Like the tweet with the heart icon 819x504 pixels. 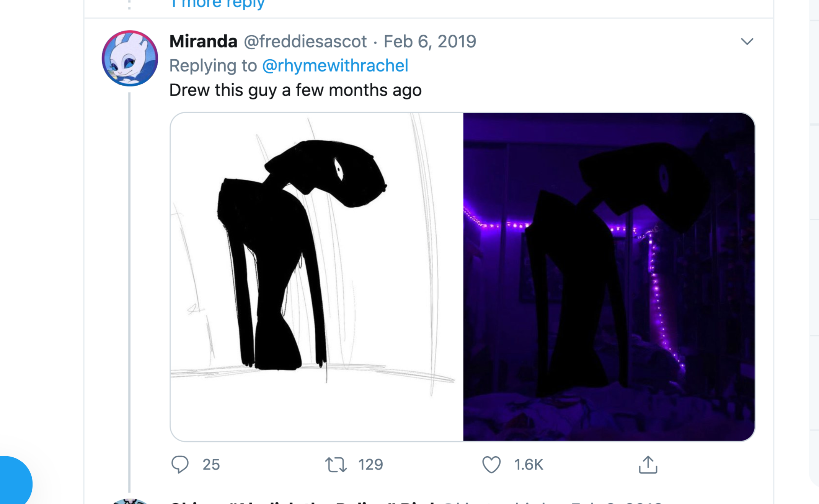click(x=491, y=465)
